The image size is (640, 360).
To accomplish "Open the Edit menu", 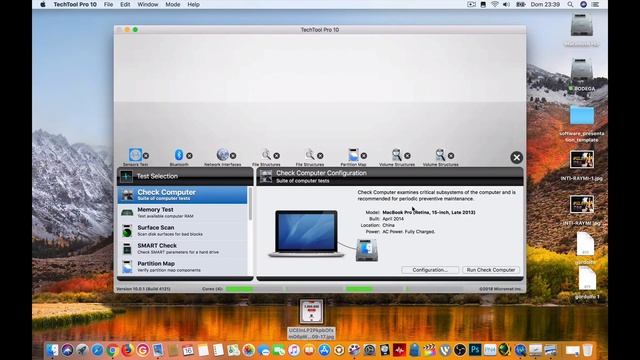I will (125, 4).
